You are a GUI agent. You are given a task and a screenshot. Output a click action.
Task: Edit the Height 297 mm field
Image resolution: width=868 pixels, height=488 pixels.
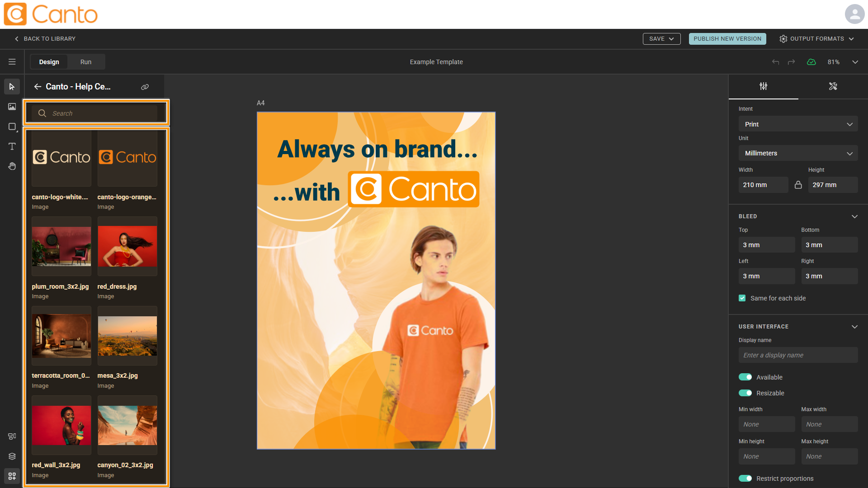833,185
